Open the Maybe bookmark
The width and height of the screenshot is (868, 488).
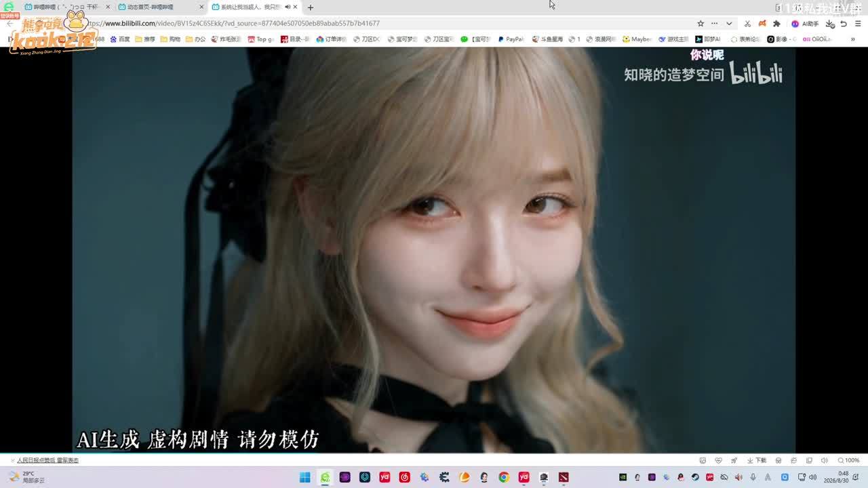tap(637, 39)
